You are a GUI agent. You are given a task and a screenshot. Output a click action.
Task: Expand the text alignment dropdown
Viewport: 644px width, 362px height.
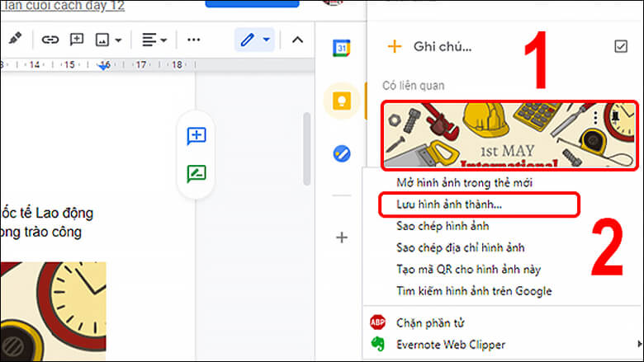pyautogui.click(x=154, y=40)
